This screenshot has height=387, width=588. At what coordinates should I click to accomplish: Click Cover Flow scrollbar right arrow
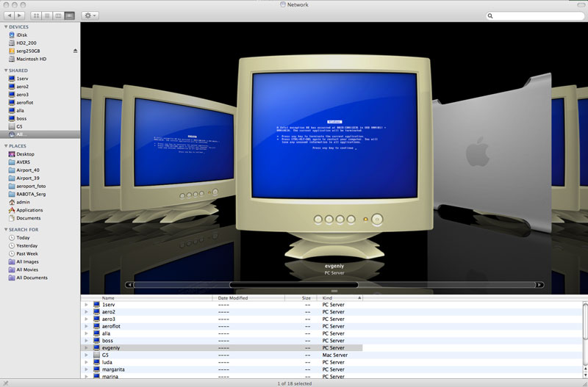pos(539,285)
